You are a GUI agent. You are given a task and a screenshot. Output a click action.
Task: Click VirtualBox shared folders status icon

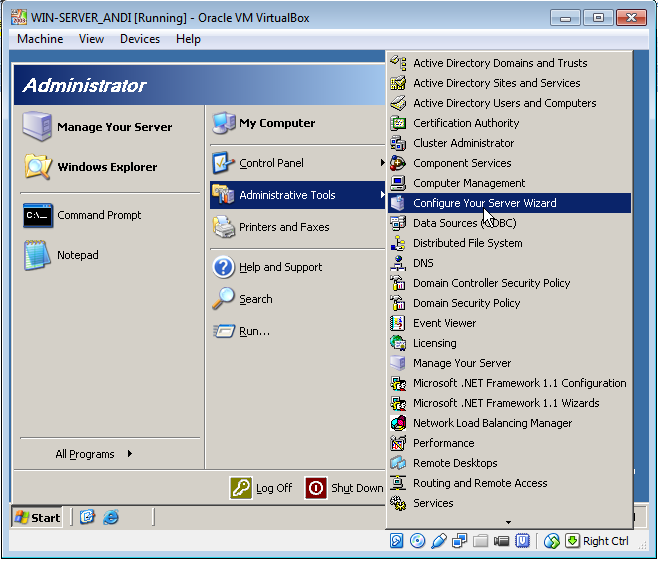(x=480, y=541)
